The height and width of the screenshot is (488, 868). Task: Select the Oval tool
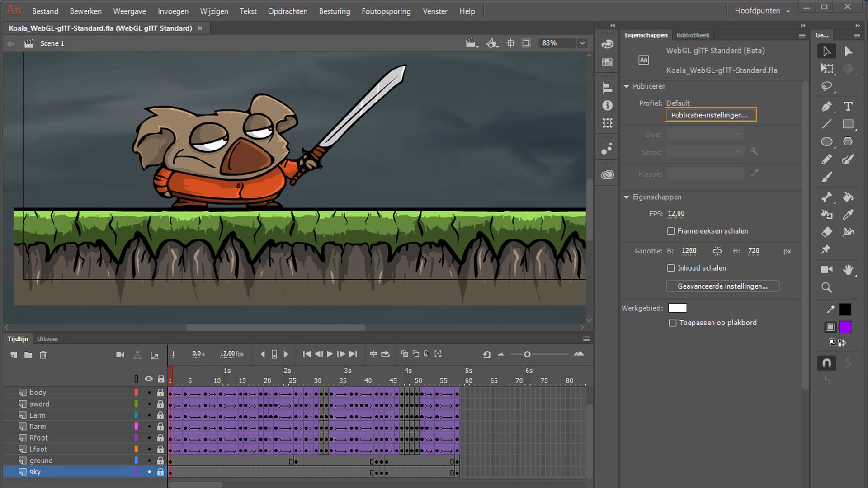coord(826,142)
